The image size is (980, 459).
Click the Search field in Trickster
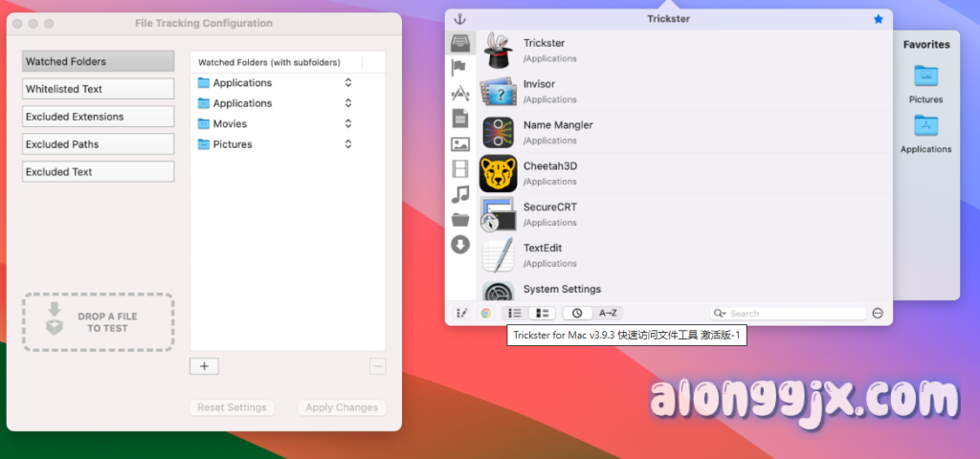click(792, 313)
